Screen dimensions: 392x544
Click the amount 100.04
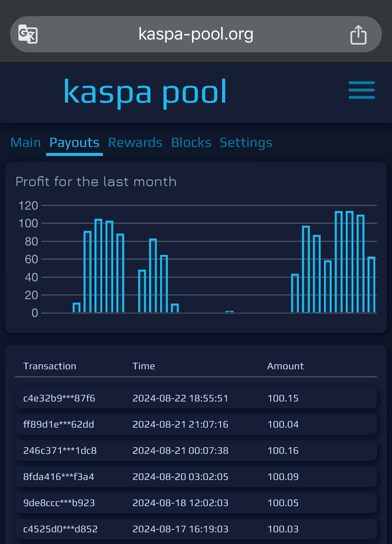(x=283, y=424)
